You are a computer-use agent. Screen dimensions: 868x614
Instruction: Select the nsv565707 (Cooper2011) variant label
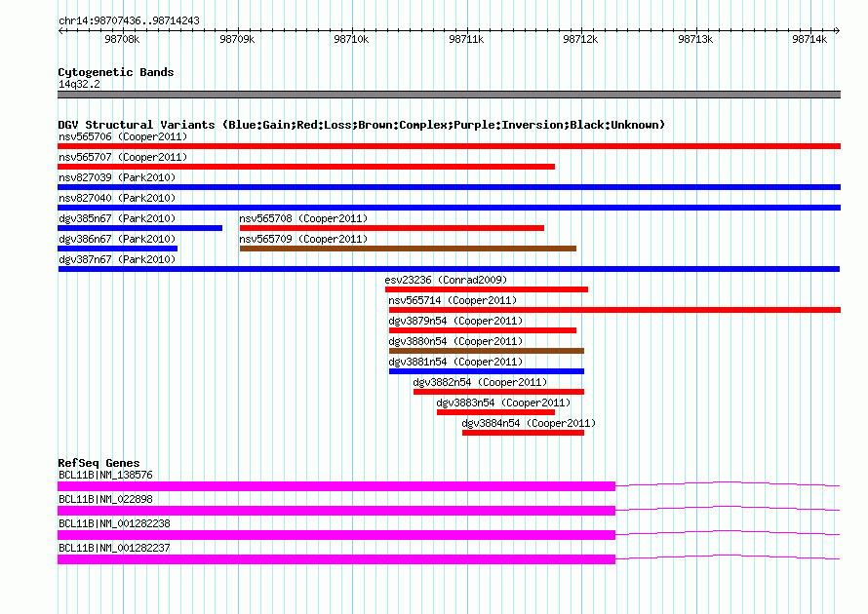pyautogui.click(x=123, y=157)
